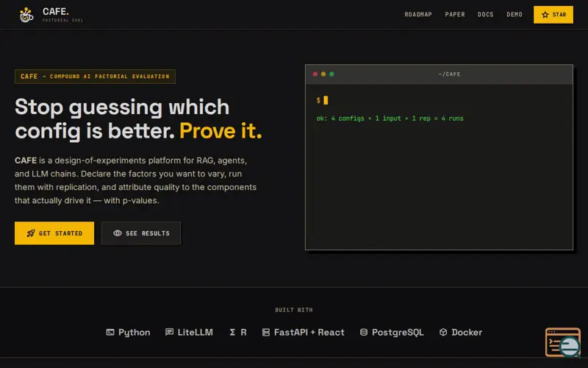The width and height of the screenshot is (588, 368).
Task: Click the rocket icon on GET STARTED
Action: 31,233
